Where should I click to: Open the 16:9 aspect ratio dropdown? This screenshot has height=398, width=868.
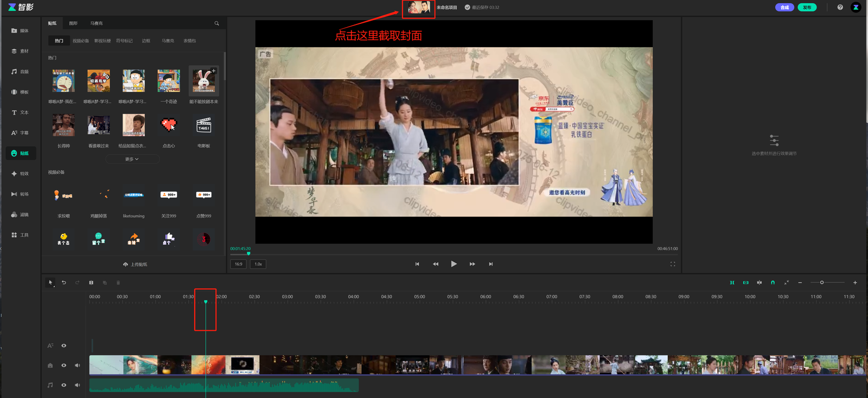239,264
